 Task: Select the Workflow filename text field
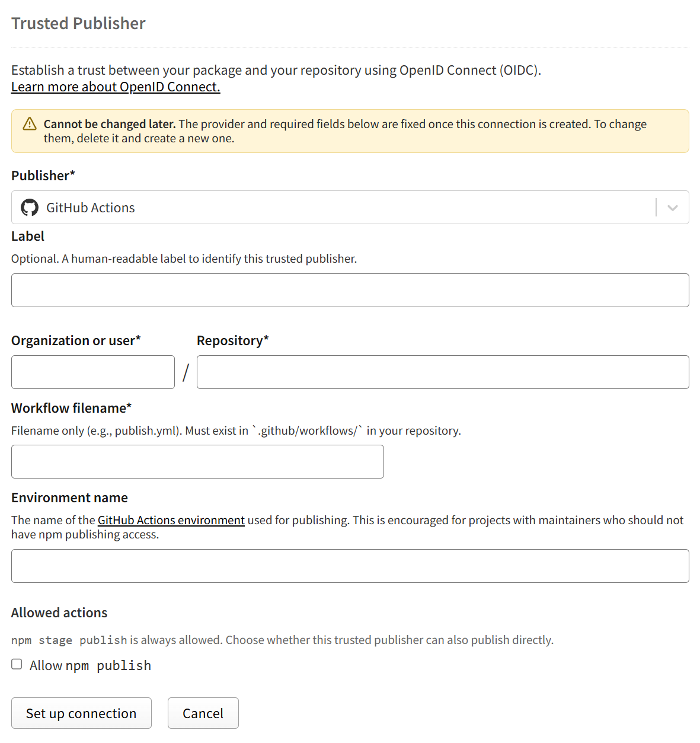[197, 461]
